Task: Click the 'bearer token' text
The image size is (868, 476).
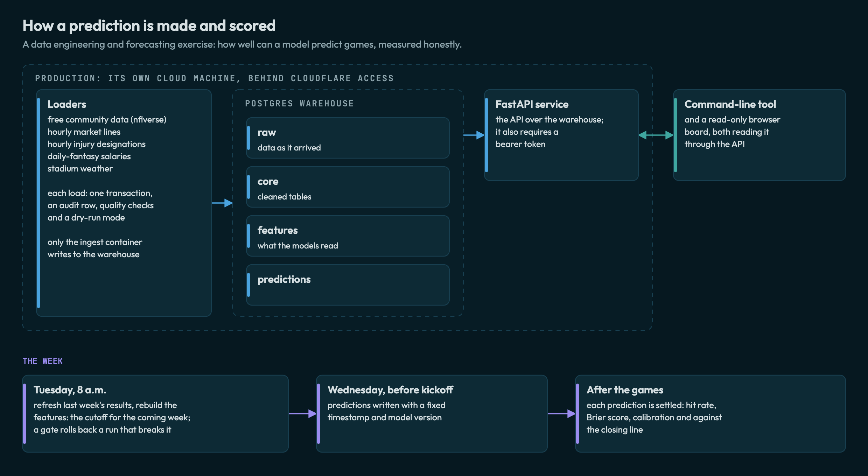Action: click(x=520, y=144)
